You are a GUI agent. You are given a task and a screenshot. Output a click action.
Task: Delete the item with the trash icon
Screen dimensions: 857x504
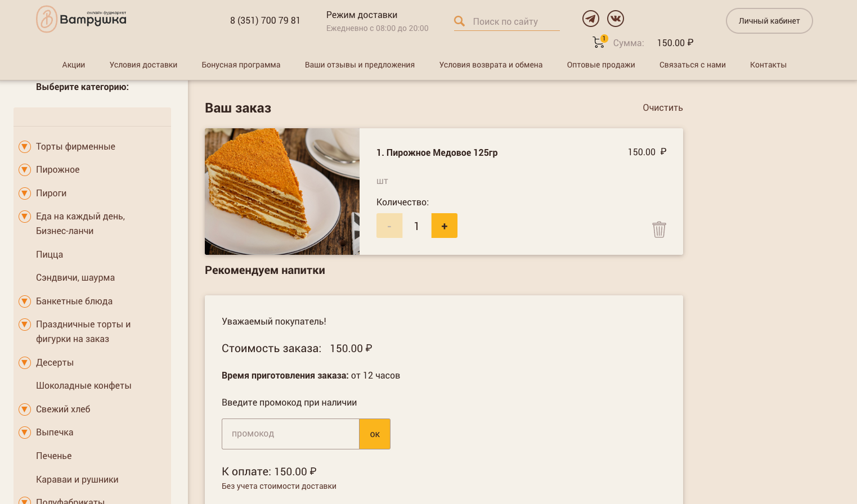tap(659, 229)
